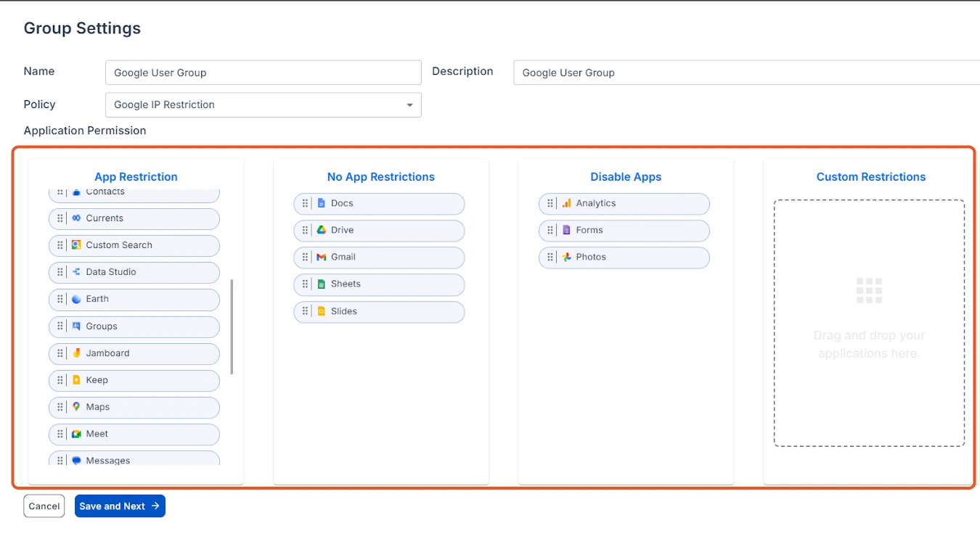980x560 pixels.
Task: Select the Data Studio label text
Action: tap(111, 272)
